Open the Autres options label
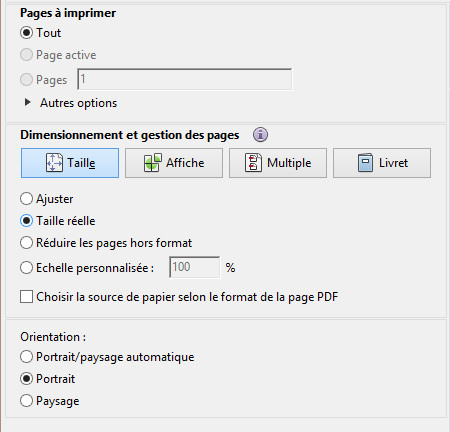This screenshot has width=450, height=432. (x=78, y=103)
